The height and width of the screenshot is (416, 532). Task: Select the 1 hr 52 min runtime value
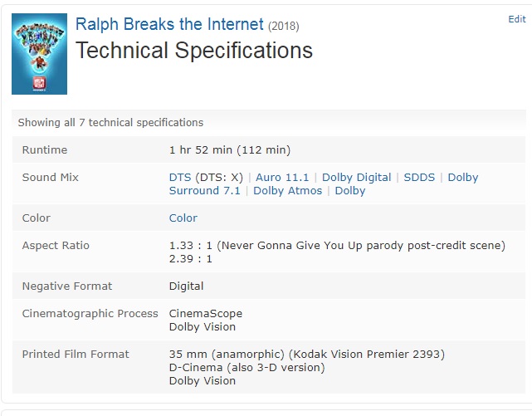(x=230, y=150)
